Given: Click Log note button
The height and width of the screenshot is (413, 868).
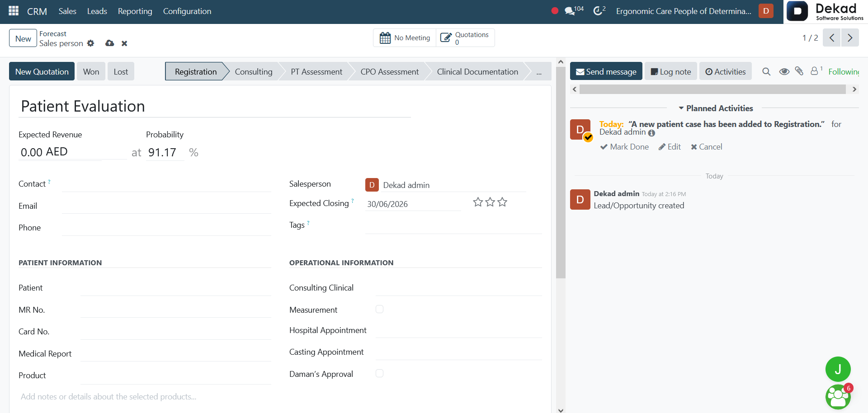Looking at the screenshot, I should coord(671,71).
